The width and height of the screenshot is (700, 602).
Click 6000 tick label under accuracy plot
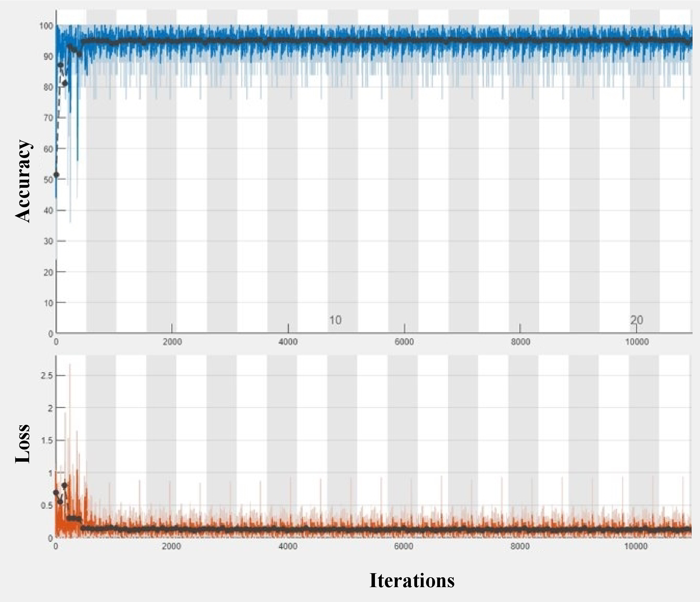(x=404, y=342)
